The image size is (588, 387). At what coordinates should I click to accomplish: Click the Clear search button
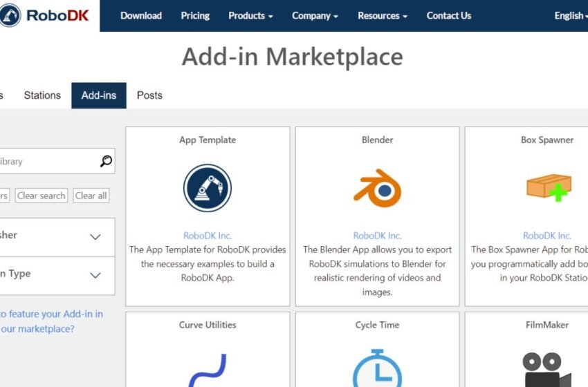tap(42, 196)
